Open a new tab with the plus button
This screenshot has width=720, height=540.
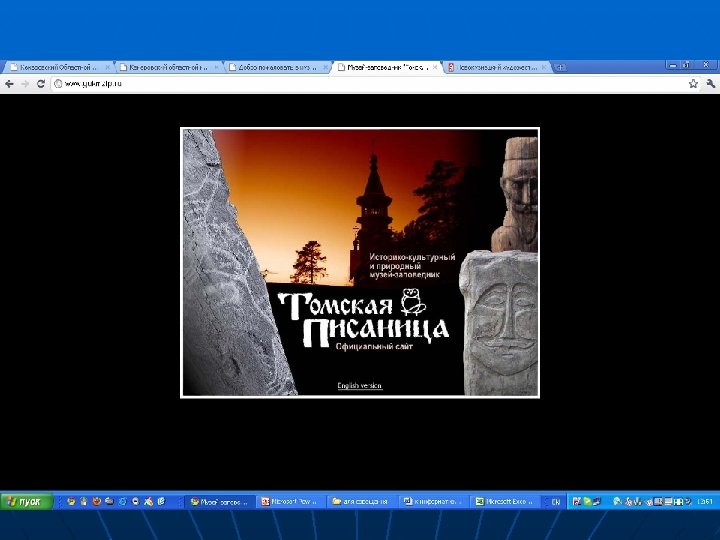point(560,68)
